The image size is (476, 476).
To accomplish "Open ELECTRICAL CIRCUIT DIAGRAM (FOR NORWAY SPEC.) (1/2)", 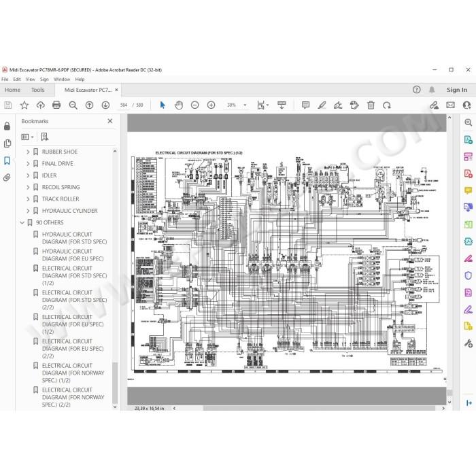I will tap(73, 373).
